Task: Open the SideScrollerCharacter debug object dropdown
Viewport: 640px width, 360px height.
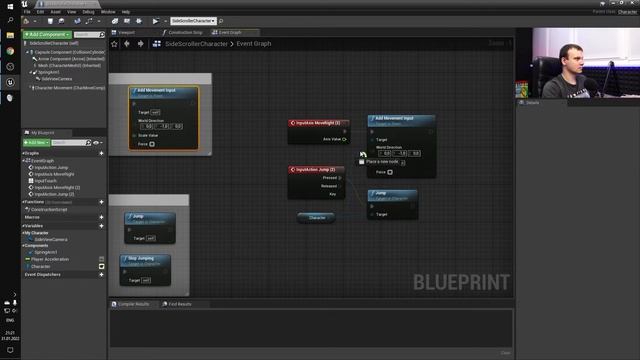Action: (193, 21)
